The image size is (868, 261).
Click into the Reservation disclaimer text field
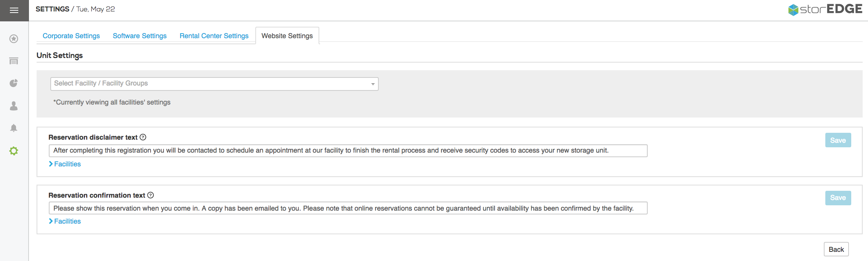[x=348, y=151]
